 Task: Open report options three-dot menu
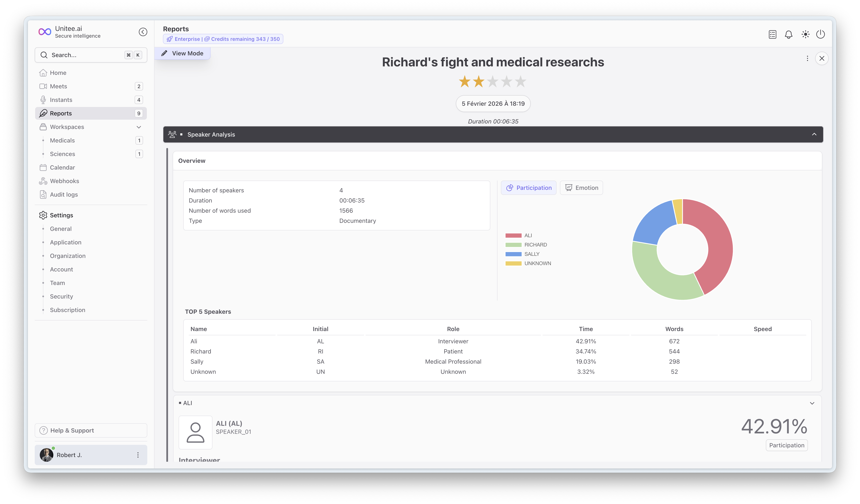[807, 59]
